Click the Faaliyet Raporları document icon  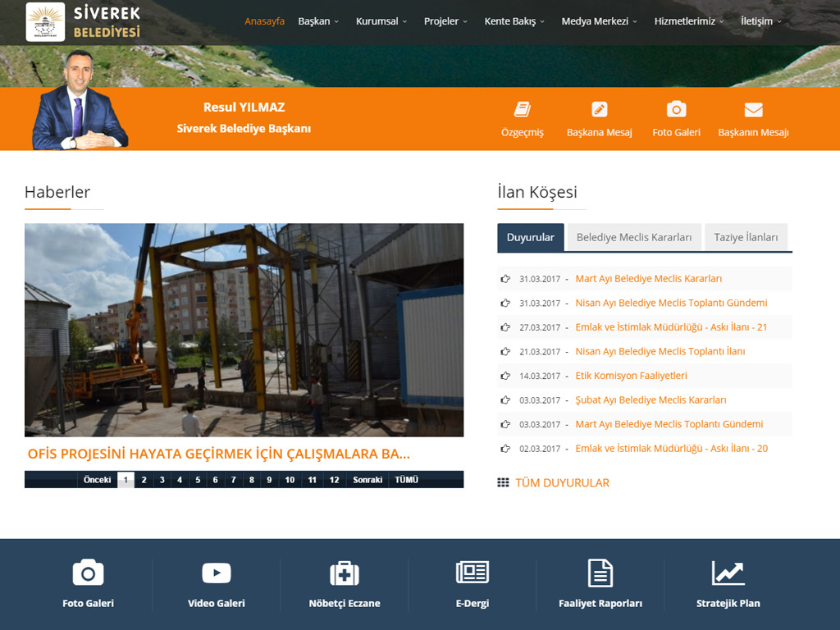tap(600, 573)
